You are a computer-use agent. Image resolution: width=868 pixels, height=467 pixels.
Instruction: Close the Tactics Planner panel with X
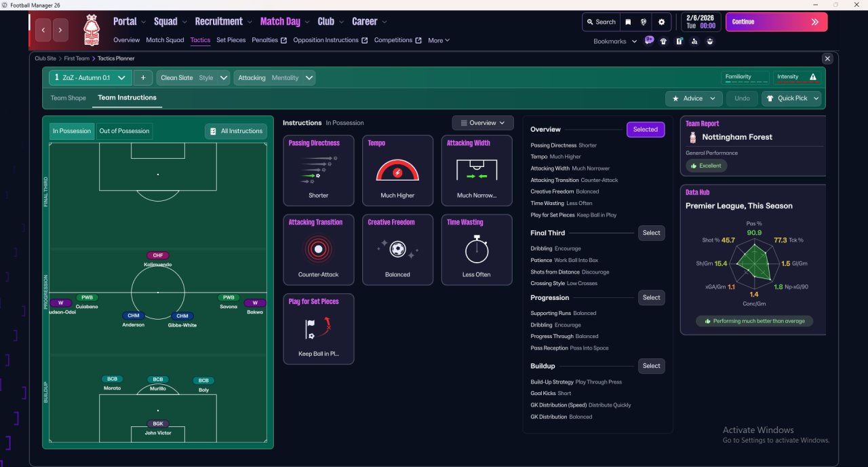tap(827, 59)
